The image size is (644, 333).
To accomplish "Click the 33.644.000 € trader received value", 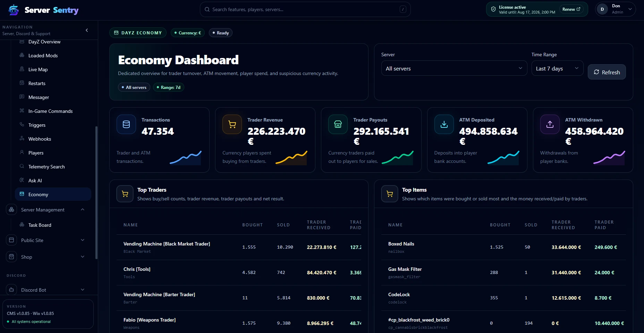I will (x=566, y=247).
